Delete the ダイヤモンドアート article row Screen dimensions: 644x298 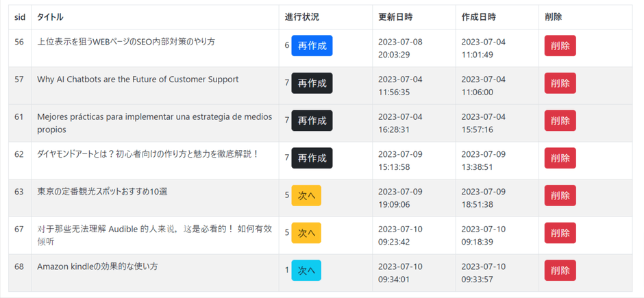coord(560,158)
